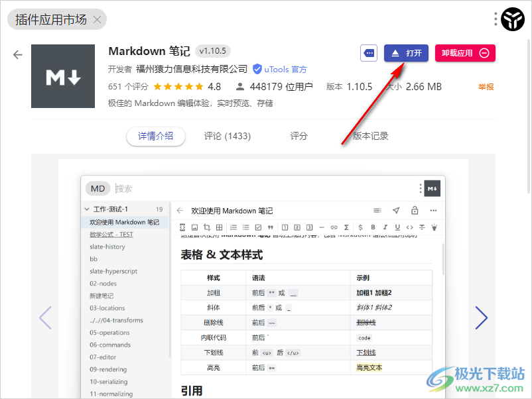532x399 pixels.
Task: Select slate-history note in preview
Action: [x=107, y=247]
